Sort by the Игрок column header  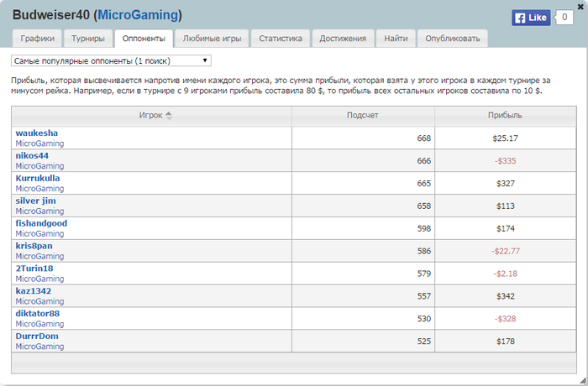(x=151, y=116)
